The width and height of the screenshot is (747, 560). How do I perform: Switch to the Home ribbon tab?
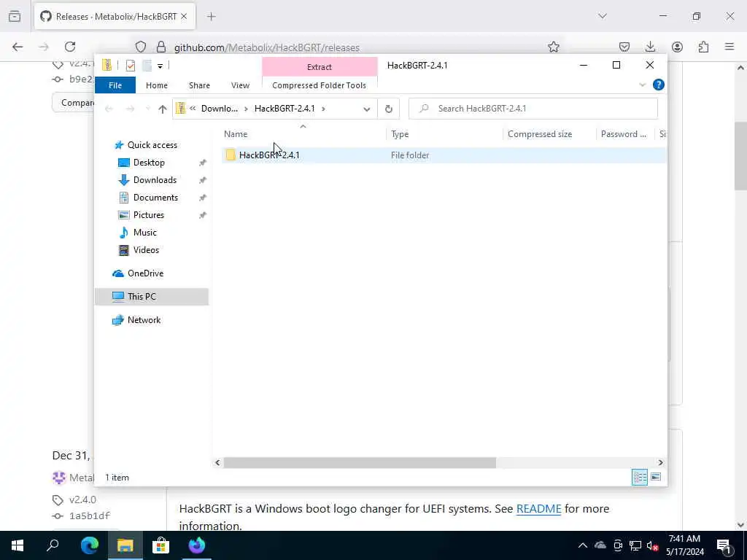[157, 85]
